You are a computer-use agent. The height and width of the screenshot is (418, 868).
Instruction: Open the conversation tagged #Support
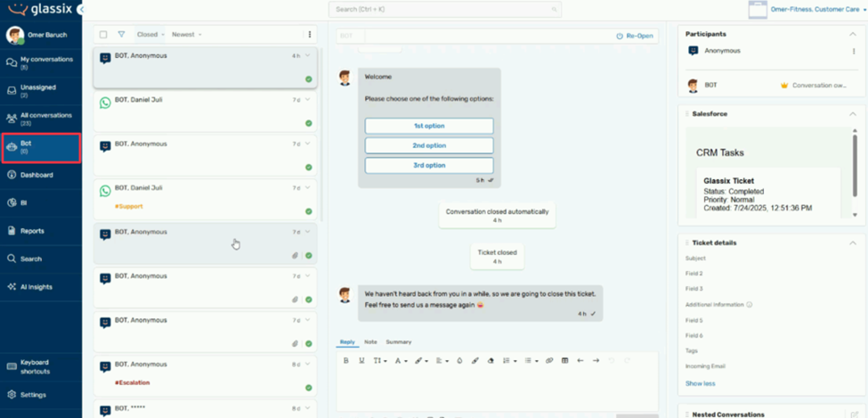(205, 199)
